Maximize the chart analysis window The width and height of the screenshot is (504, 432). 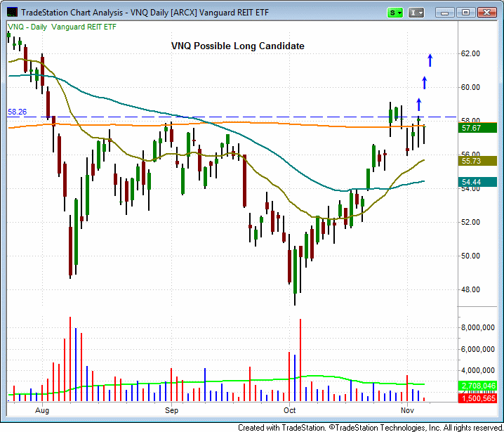465,13
